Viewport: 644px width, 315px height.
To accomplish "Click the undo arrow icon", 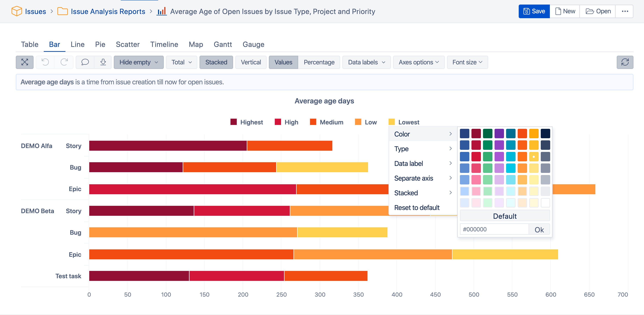I will [45, 62].
